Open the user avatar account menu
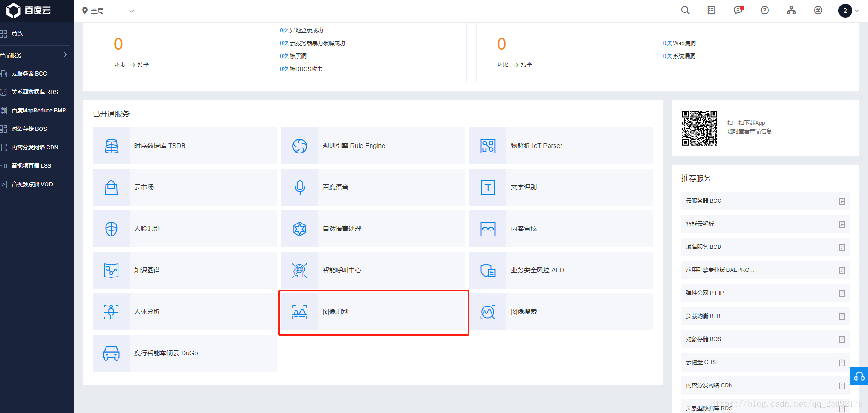 tap(848, 11)
